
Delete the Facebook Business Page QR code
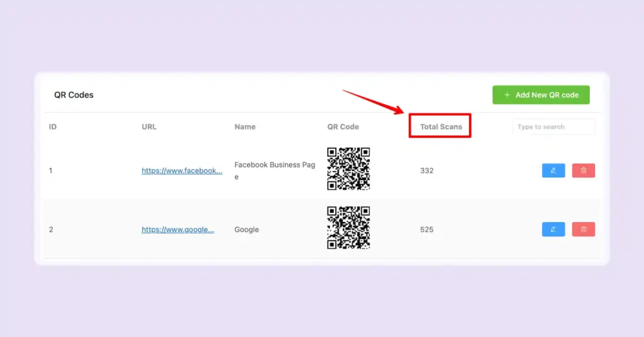pyautogui.click(x=583, y=170)
